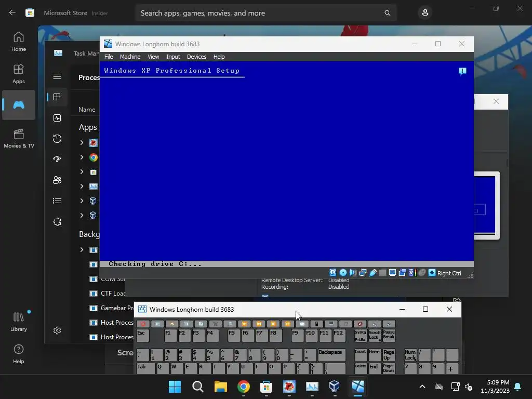Open Task Manager Users page icon
This screenshot has width=532, height=399.
[x=57, y=180]
